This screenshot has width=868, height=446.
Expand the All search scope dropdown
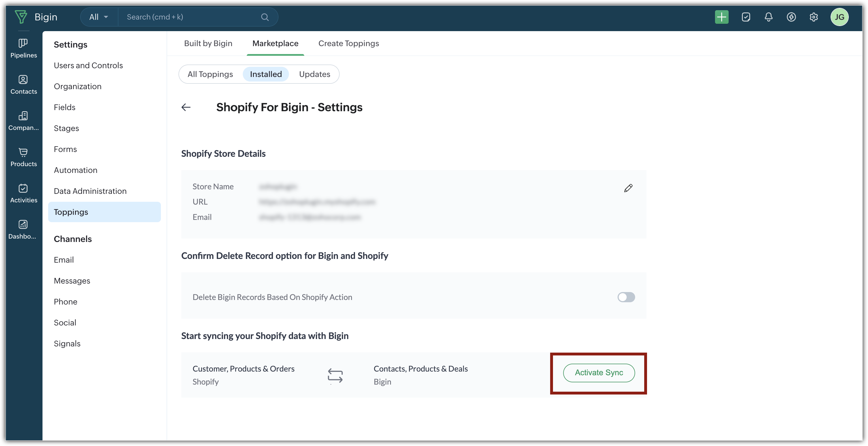pos(99,17)
